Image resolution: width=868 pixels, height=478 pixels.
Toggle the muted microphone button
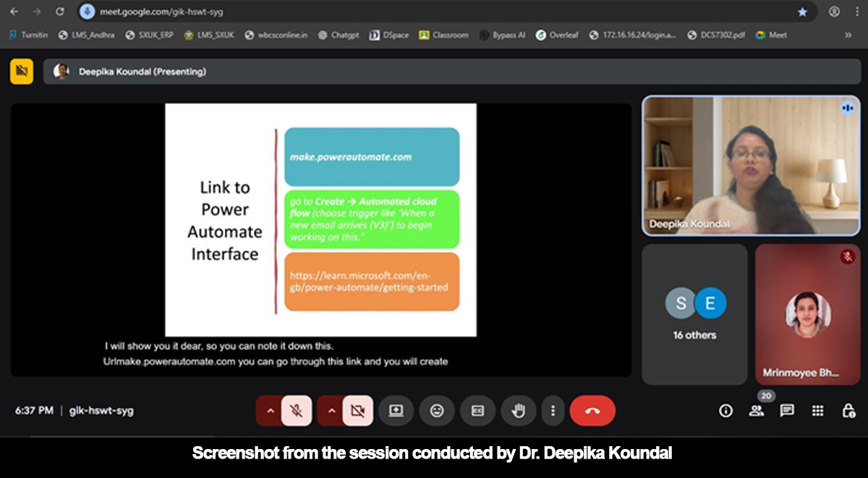(x=297, y=411)
